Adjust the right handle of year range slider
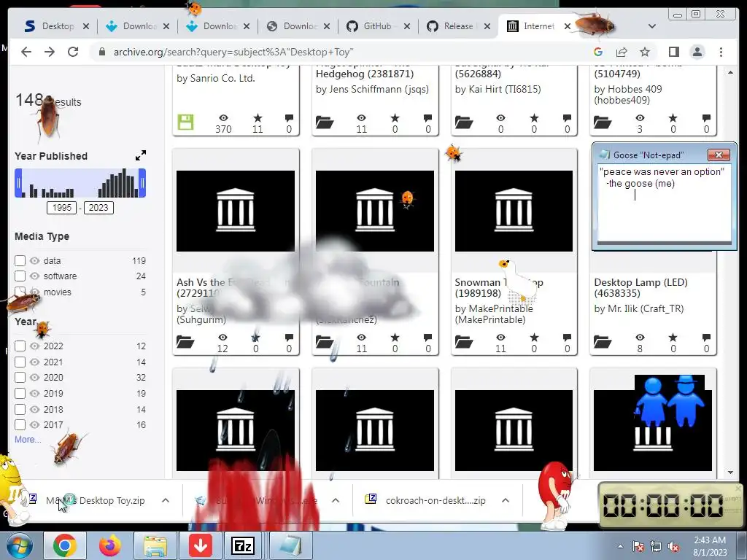This screenshot has width=747, height=560. [142, 183]
